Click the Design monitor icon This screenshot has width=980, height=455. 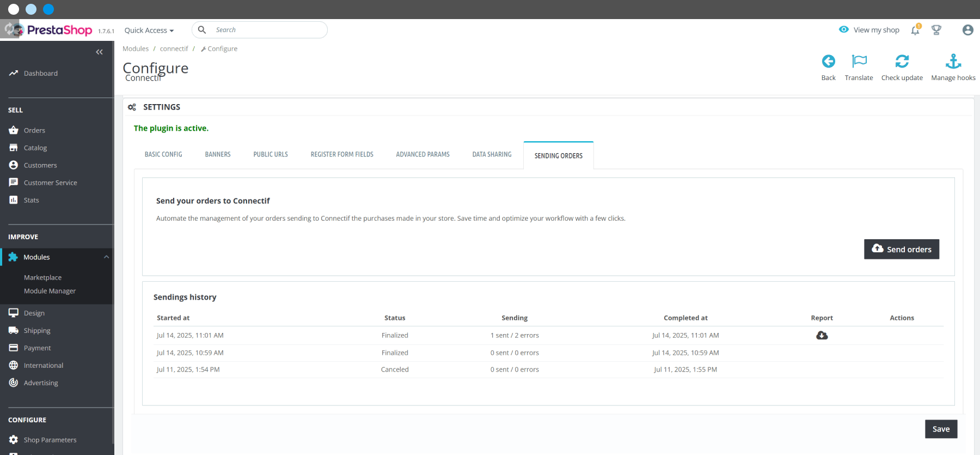click(14, 313)
